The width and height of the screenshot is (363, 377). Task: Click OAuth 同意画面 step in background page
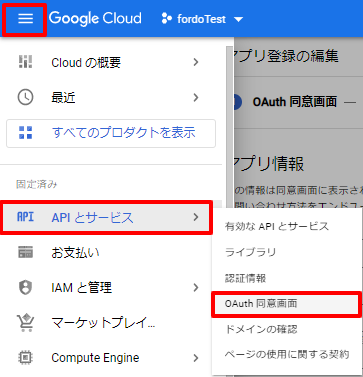pyautogui.click(x=295, y=102)
